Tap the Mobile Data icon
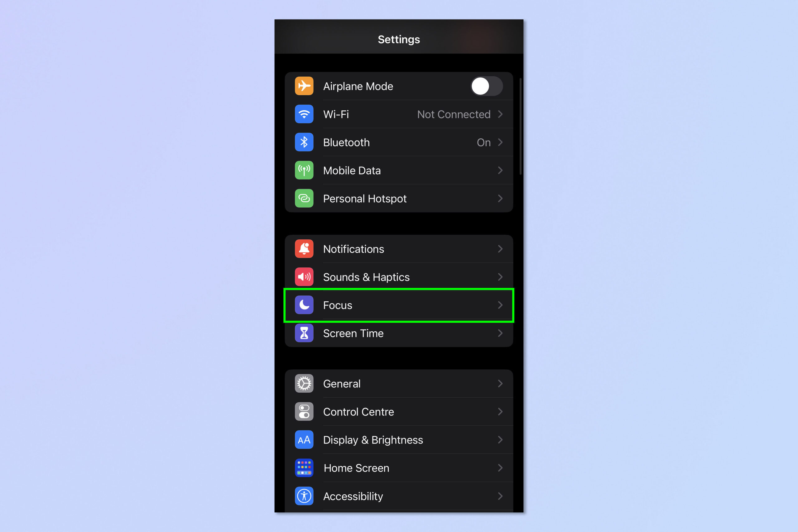The image size is (798, 532). [303, 171]
